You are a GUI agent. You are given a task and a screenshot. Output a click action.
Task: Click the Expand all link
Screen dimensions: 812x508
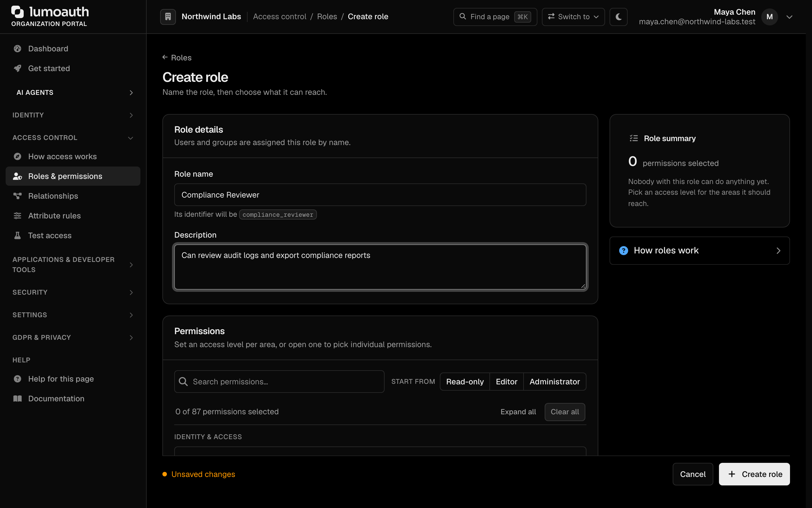click(x=518, y=411)
